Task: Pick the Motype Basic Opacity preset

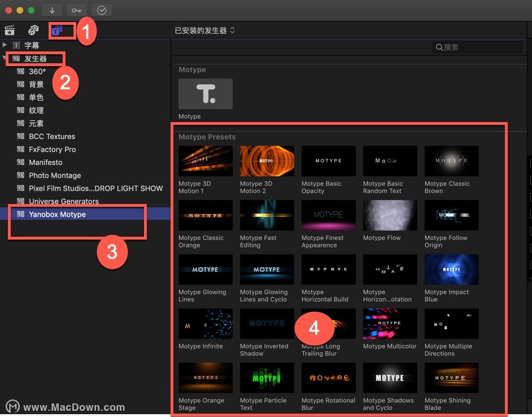Action: (329, 161)
